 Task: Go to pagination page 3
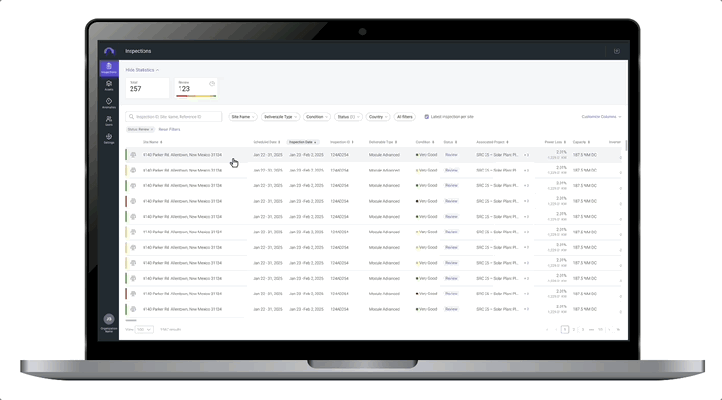(582, 330)
